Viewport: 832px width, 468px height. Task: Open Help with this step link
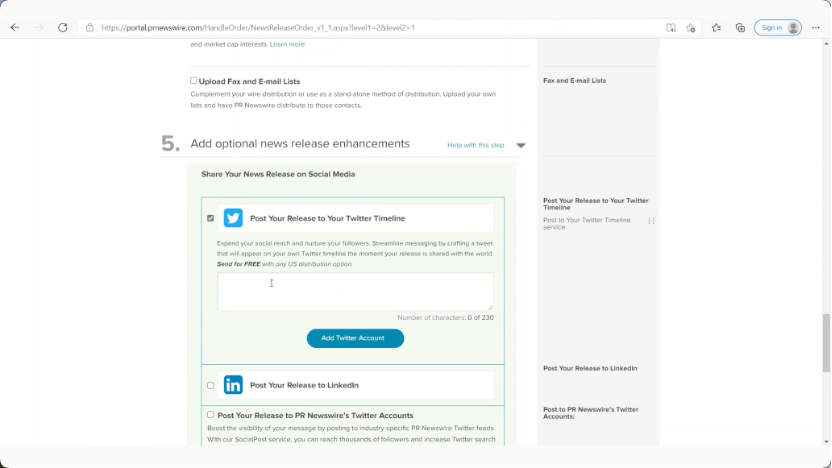[x=475, y=146]
